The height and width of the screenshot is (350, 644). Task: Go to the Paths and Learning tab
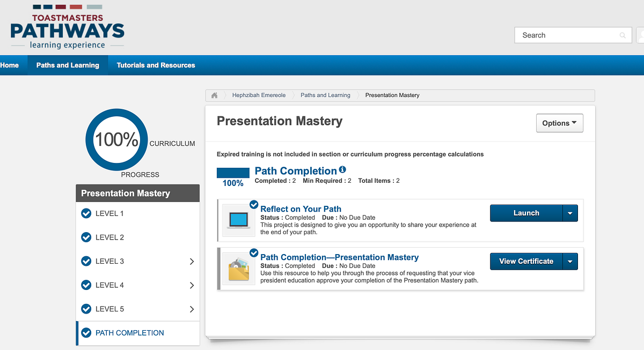point(68,65)
